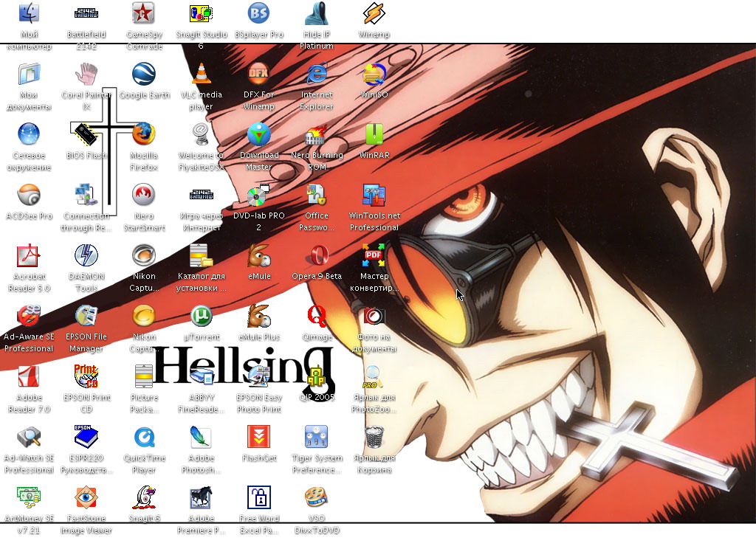Select the Ярлык для Корзина trash icon
756x549 pixels.
pos(374,437)
